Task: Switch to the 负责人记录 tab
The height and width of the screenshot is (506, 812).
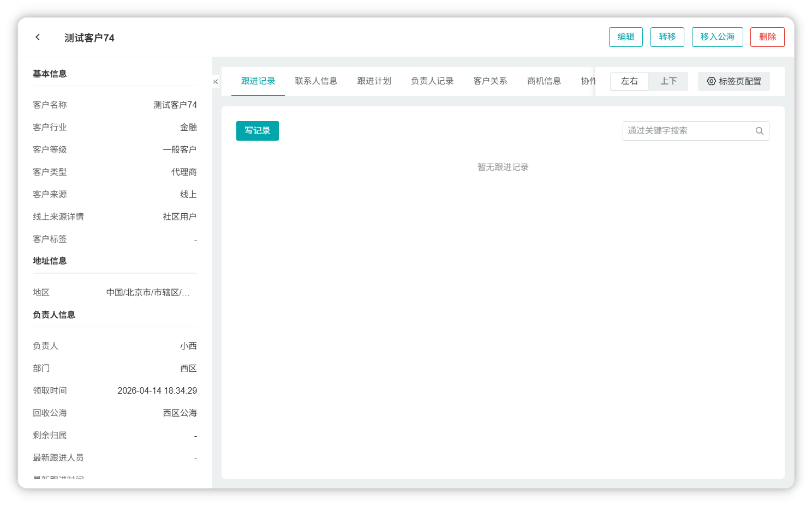Action: [432, 81]
